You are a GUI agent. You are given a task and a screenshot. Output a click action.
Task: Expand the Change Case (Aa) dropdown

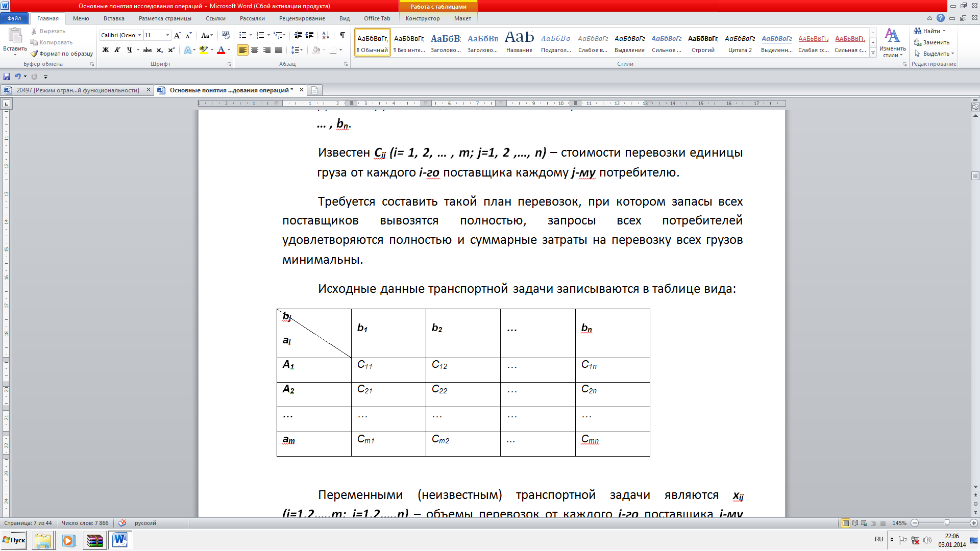pos(207,35)
